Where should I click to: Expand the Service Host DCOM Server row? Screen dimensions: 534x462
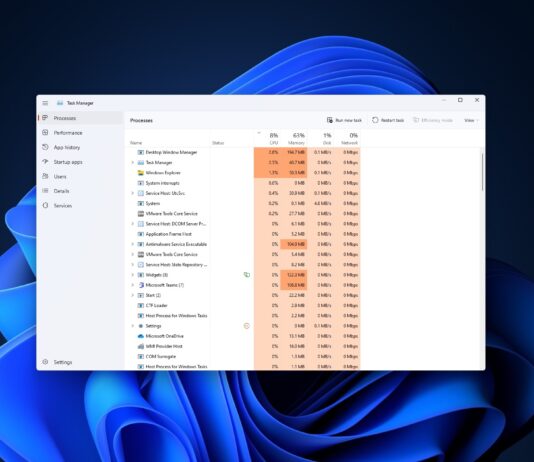click(132, 224)
